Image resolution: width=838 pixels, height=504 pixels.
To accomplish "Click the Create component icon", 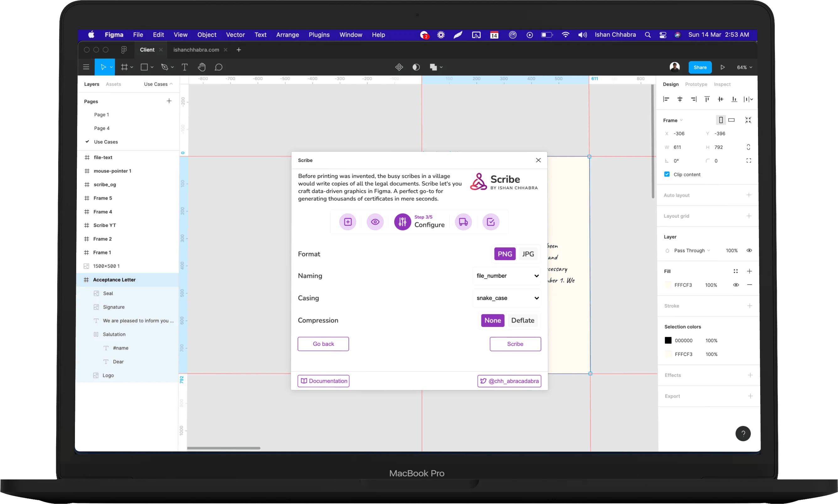I will point(399,67).
